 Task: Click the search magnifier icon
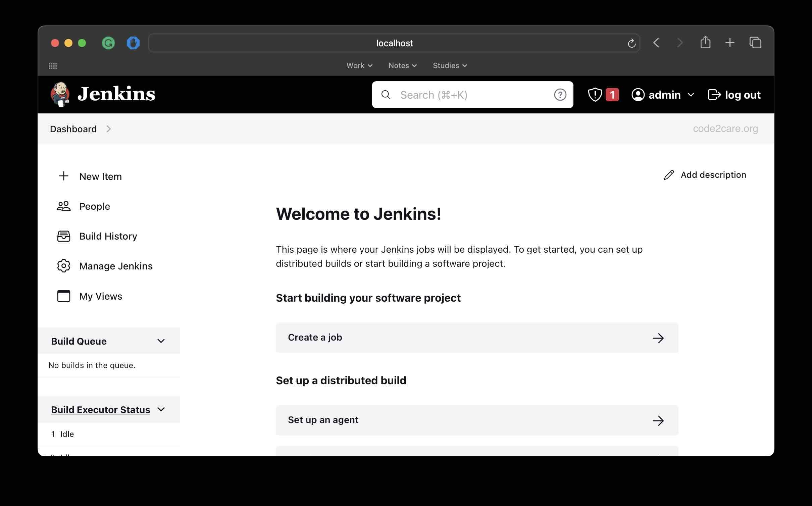pos(386,95)
